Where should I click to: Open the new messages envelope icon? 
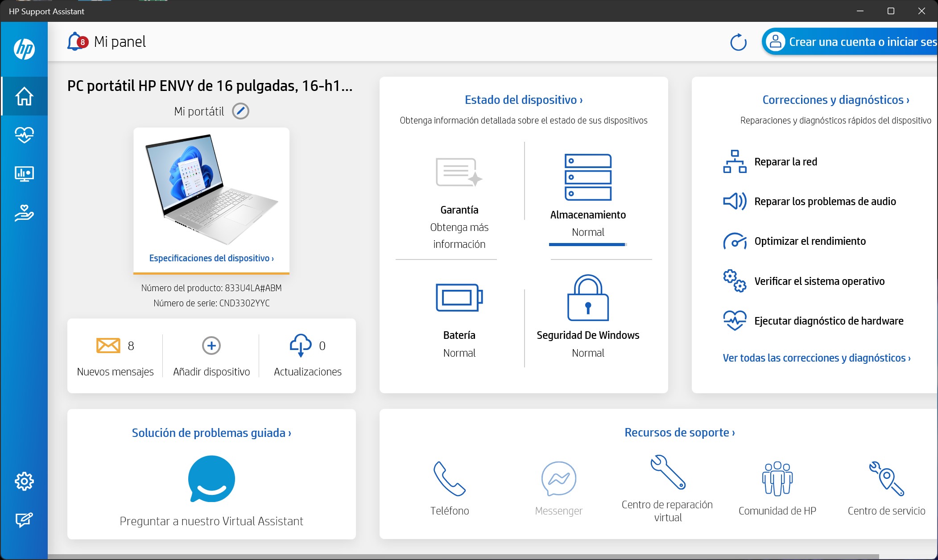[108, 346]
